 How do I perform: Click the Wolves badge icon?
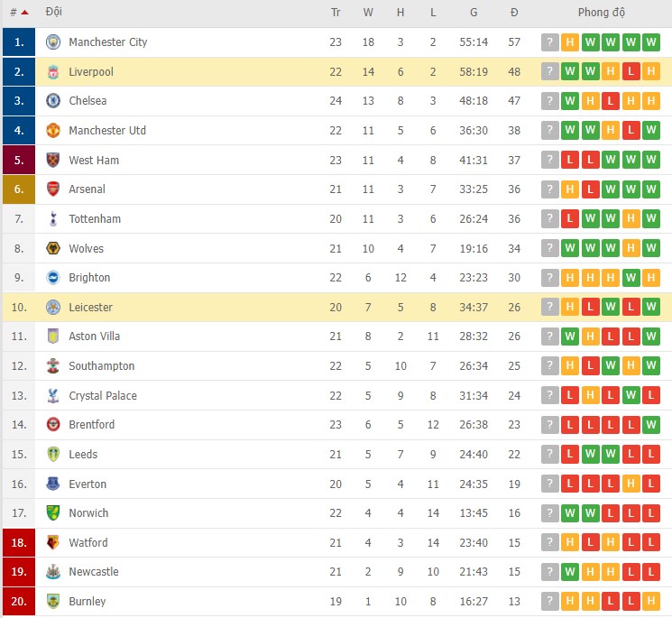53,248
